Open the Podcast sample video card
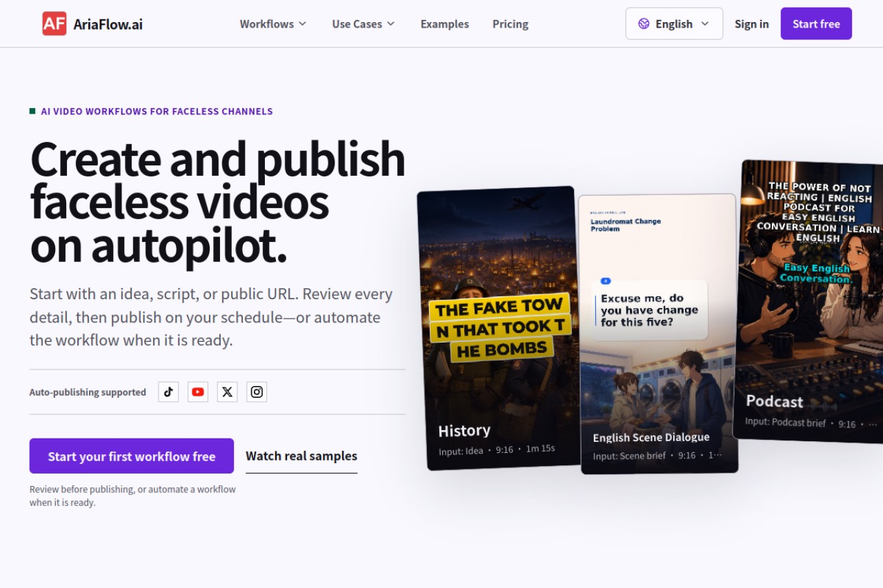 (x=808, y=301)
